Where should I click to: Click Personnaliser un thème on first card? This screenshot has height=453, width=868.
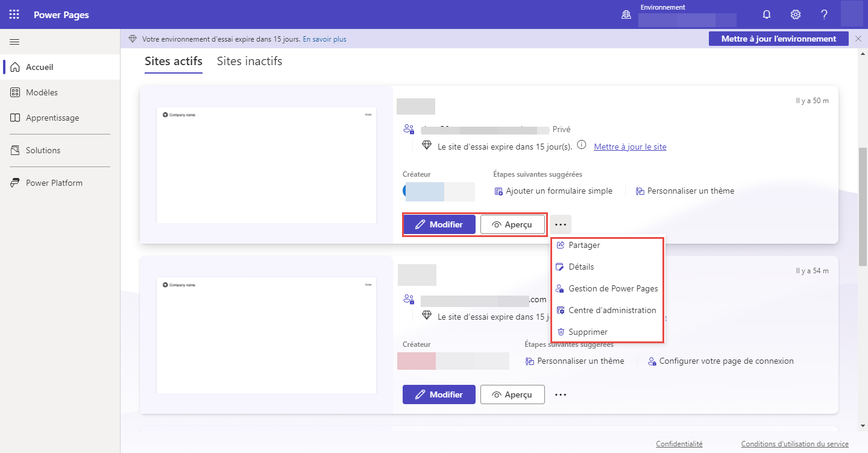coord(685,191)
